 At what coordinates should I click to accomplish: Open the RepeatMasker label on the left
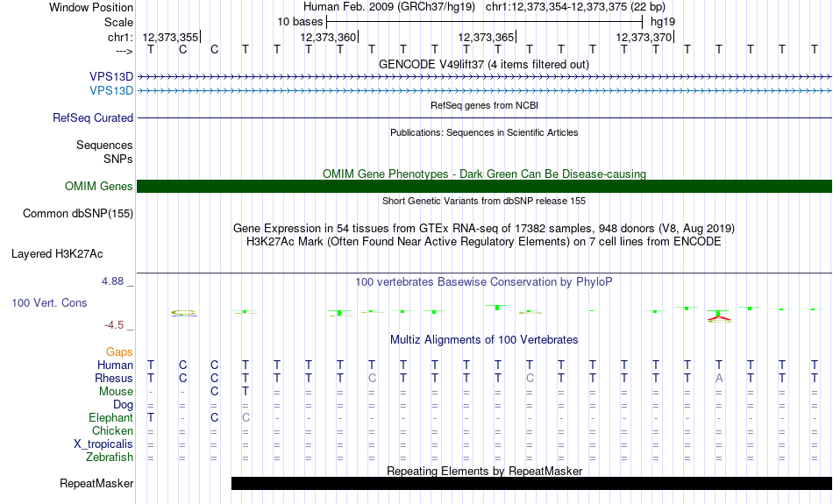96,483
